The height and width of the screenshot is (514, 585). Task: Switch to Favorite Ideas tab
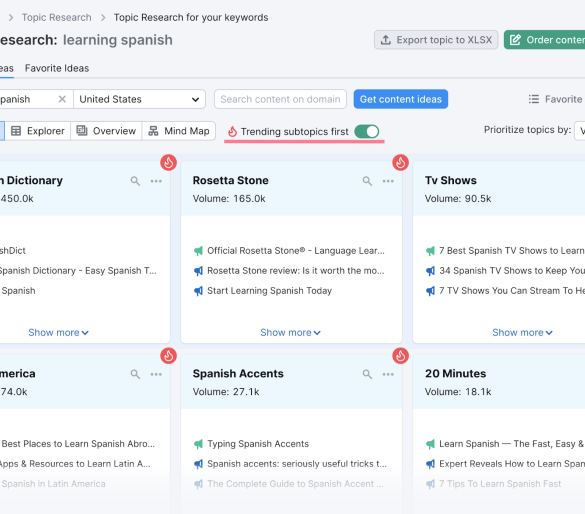point(57,68)
